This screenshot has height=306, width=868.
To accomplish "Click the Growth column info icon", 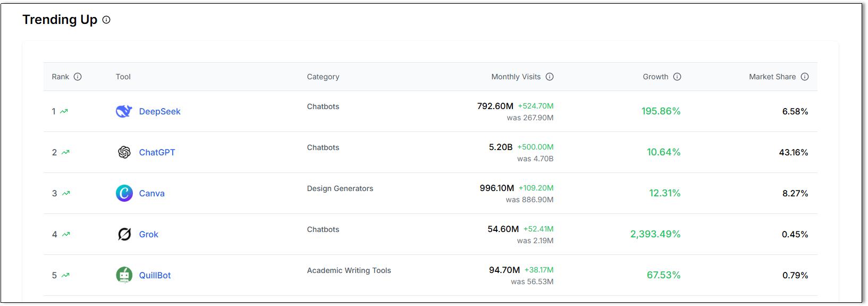I will (x=677, y=77).
